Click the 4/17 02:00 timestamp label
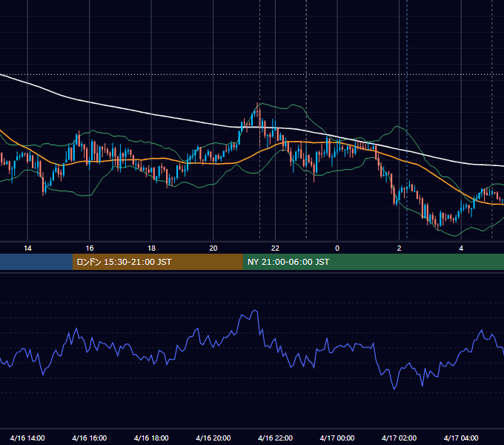The width and height of the screenshot is (504, 445). [399, 438]
